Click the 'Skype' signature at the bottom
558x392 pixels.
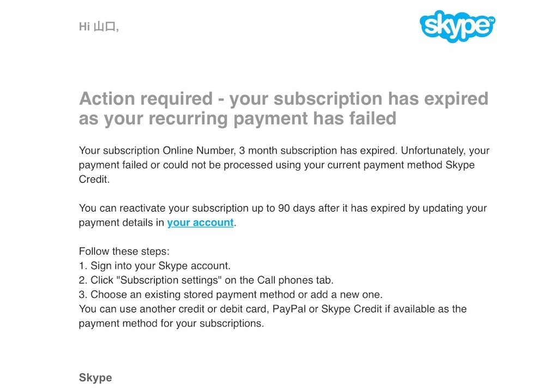[x=95, y=377]
